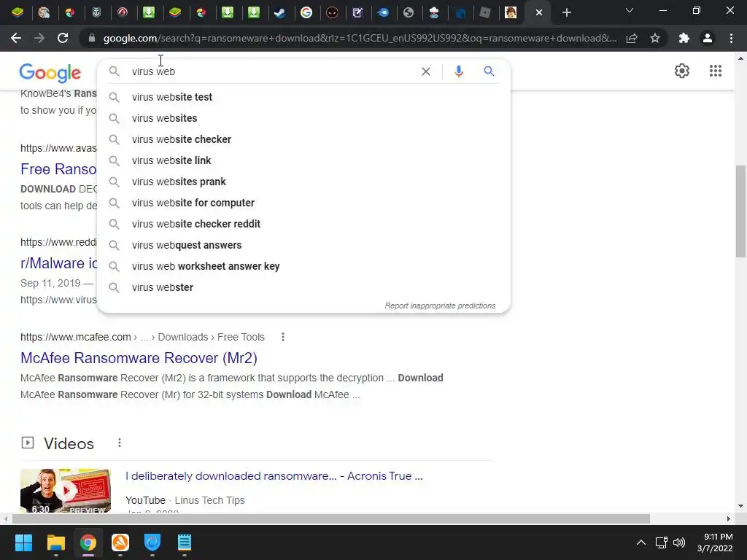Open more options beside Videos heading

120,443
